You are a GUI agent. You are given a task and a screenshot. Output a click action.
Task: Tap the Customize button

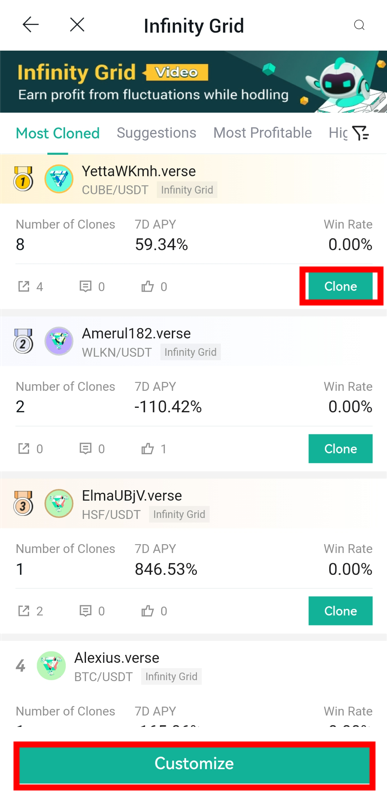(194, 763)
